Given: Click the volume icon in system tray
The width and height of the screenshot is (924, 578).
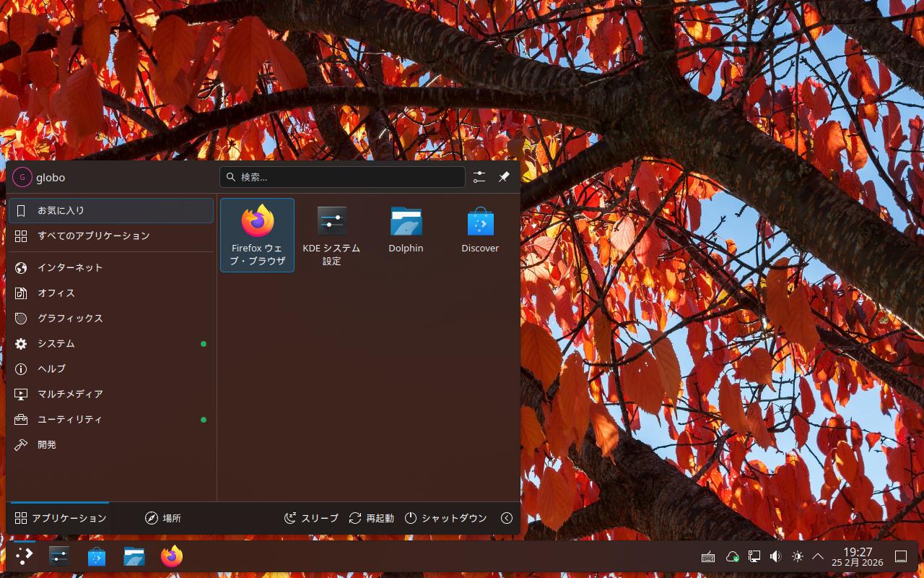Looking at the screenshot, I should (775, 556).
